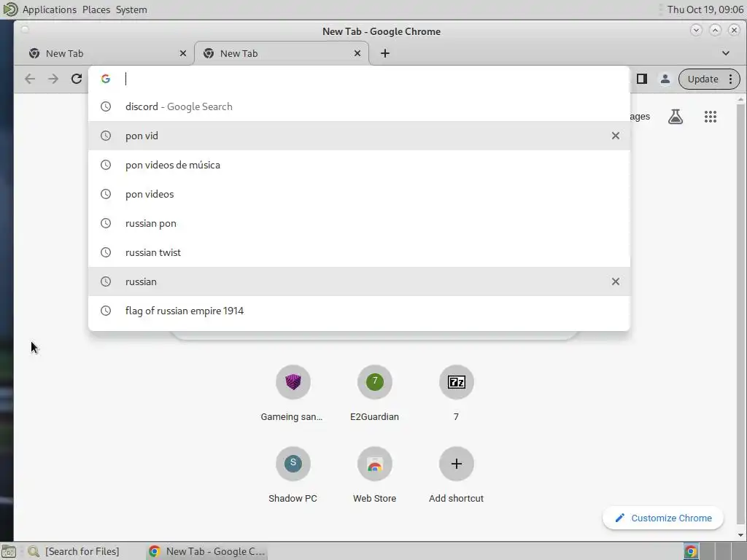Click the show desktop icon in taskbar
747x560 pixels.
tap(9, 551)
